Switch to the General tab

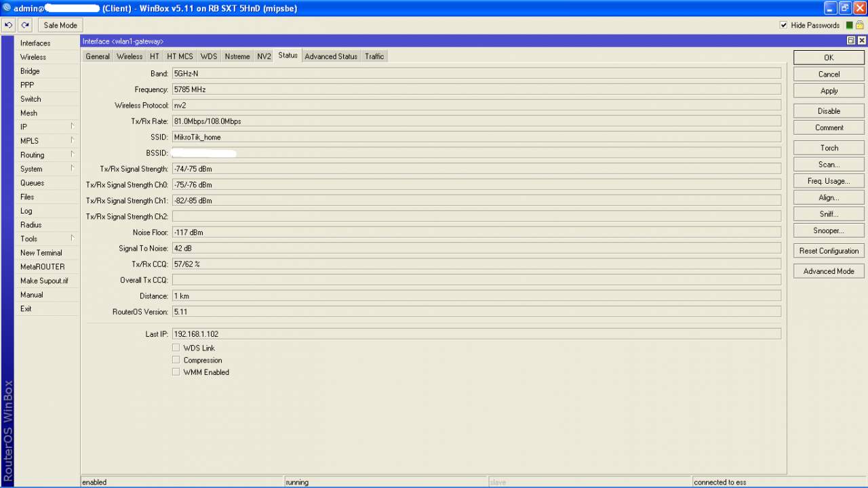point(98,56)
